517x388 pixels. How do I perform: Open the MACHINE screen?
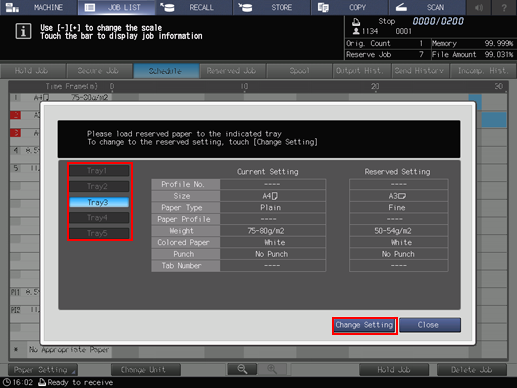(39, 7)
